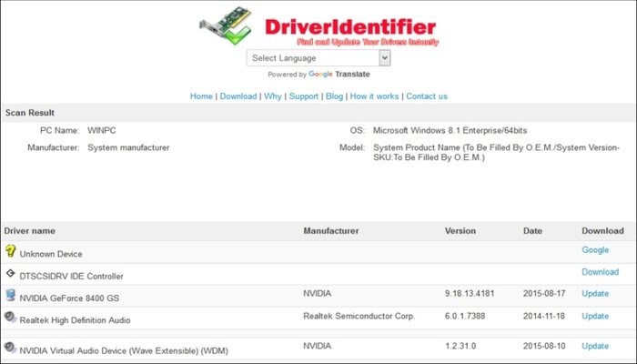Click the NVIDIA GeForce 8400 GS icon
The height and width of the screenshot is (364, 637).
click(x=10, y=295)
